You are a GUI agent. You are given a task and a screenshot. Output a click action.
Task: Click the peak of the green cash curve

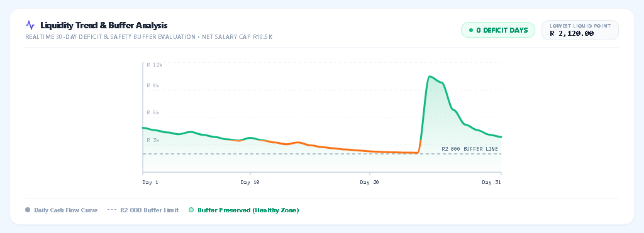[429, 76]
